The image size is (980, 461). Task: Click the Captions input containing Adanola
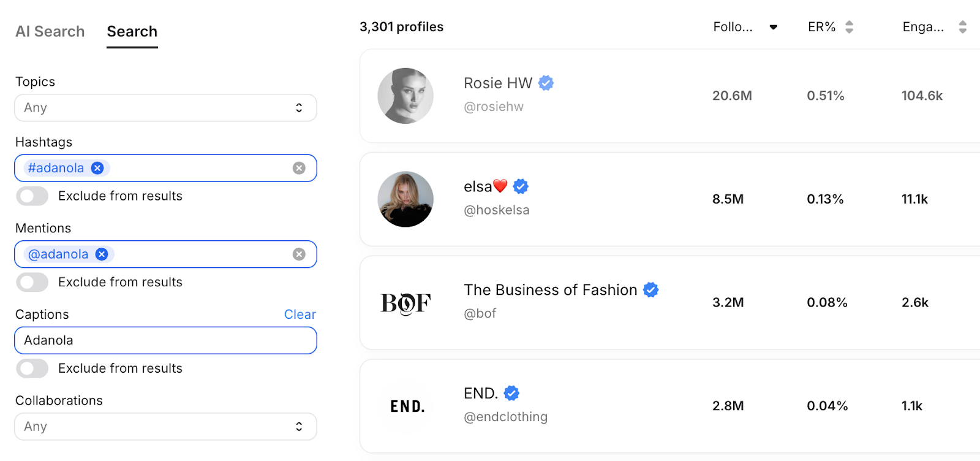pos(165,340)
